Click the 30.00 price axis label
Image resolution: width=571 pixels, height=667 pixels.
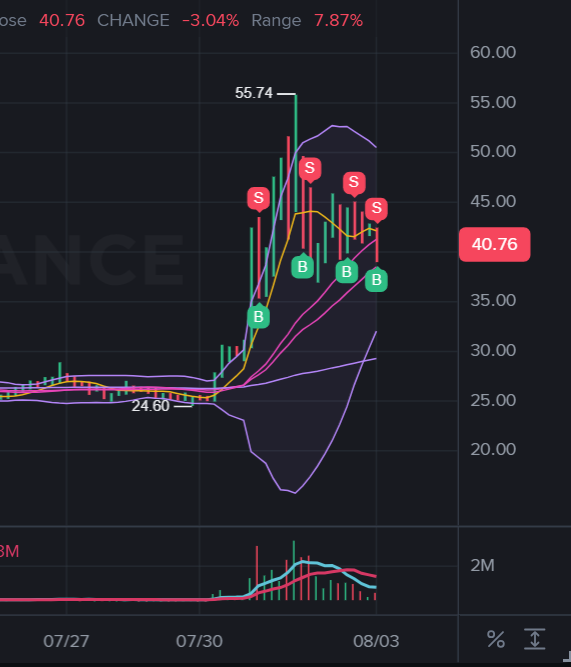(493, 351)
